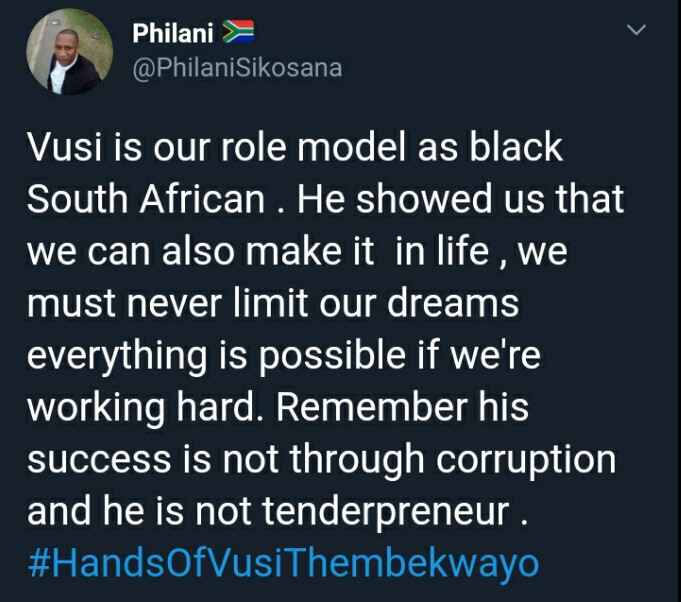Click the line starting 'Vusi is our role model'
The width and height of the screenshot is (681, 602).
[x=295, y=147]
